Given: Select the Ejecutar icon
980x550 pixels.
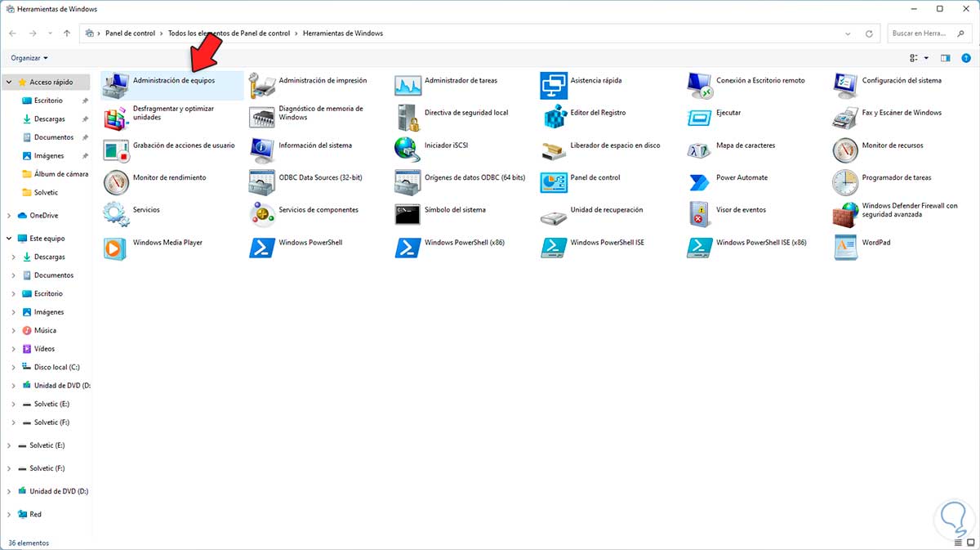Looking at the screenshot, I should tap(700, 117).
